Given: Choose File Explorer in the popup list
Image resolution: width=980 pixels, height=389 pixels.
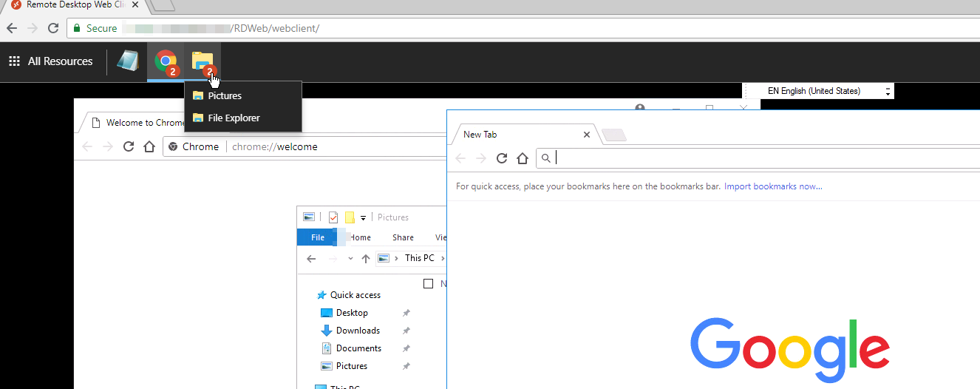Looking at the screenshot, I should pos(234,118).
